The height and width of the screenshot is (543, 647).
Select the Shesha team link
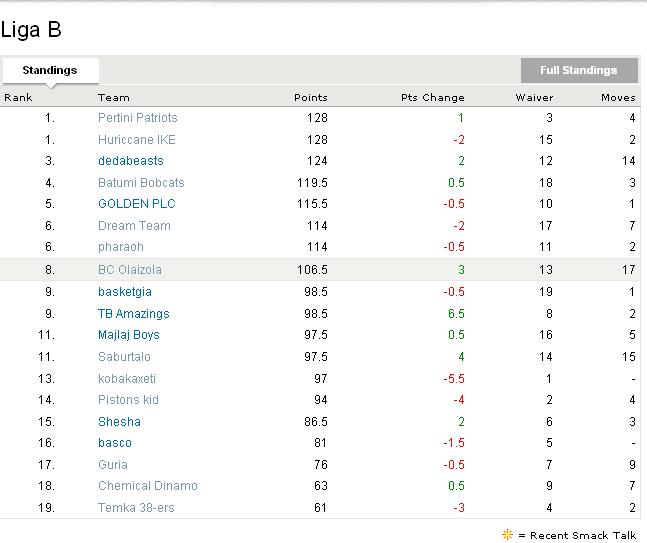(119, 422)
